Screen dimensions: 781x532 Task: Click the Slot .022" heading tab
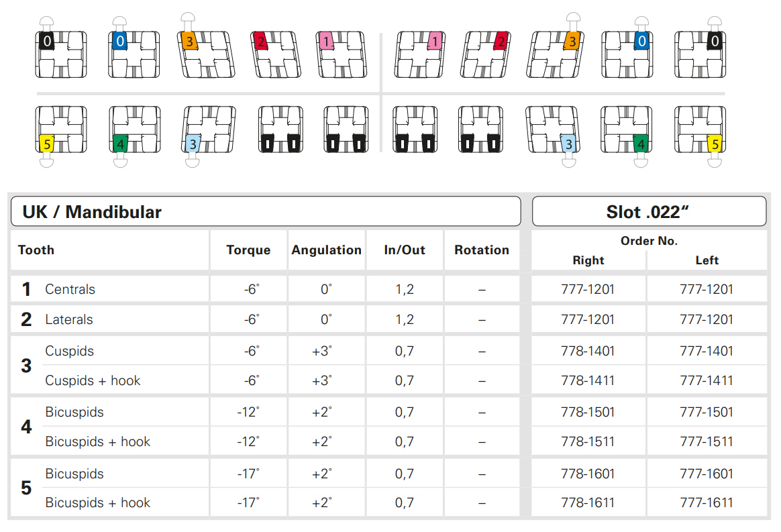pos(648,212)
